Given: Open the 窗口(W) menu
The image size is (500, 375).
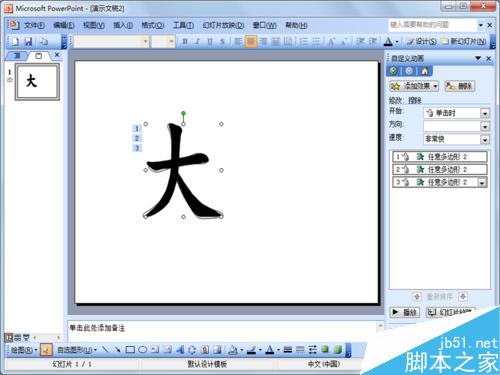Looking at the screenshot, I should click(x=264, y=25).
